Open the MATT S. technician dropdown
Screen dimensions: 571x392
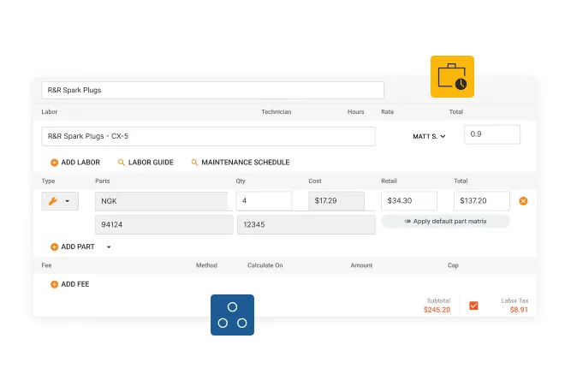(x=429, y=136)
